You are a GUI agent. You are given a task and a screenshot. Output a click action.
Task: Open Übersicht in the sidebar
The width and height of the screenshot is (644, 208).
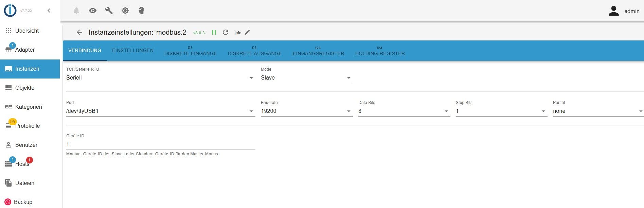(x=30, y=31)
